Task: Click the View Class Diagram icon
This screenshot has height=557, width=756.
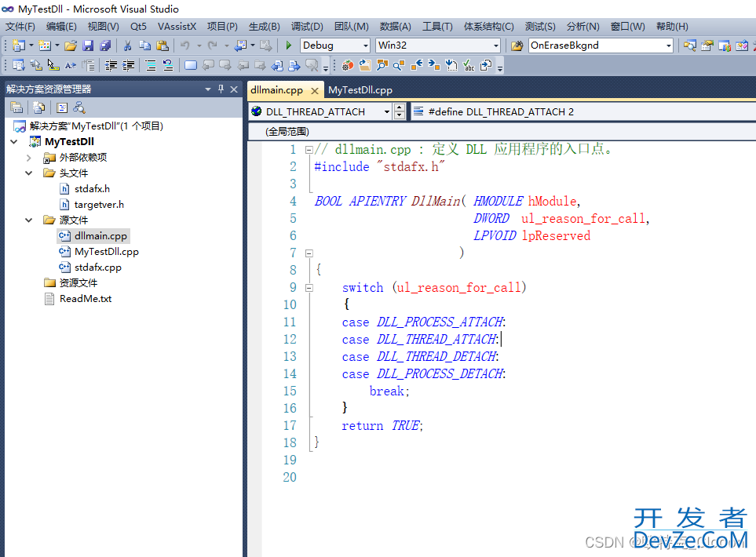Action: click(x=79, y=108)
